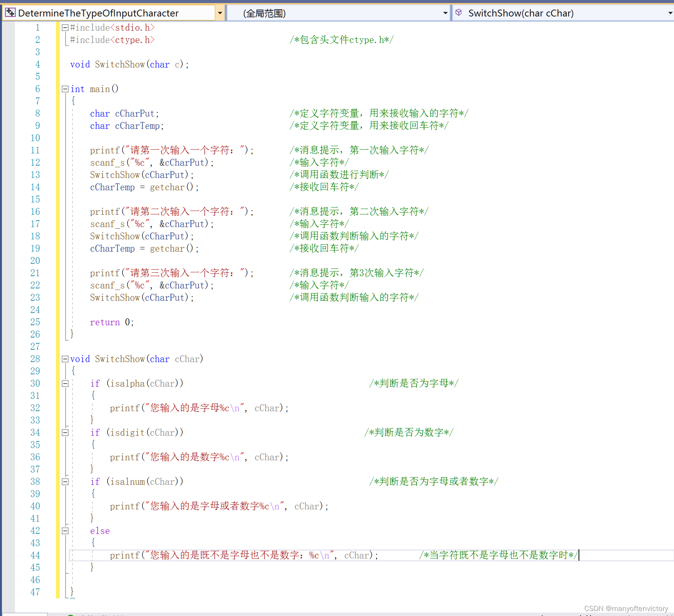The height and width of the screenshot is (616, 674).
Task: Click printf '既不是字母也不是数字' statement
Action: point(244,555)
